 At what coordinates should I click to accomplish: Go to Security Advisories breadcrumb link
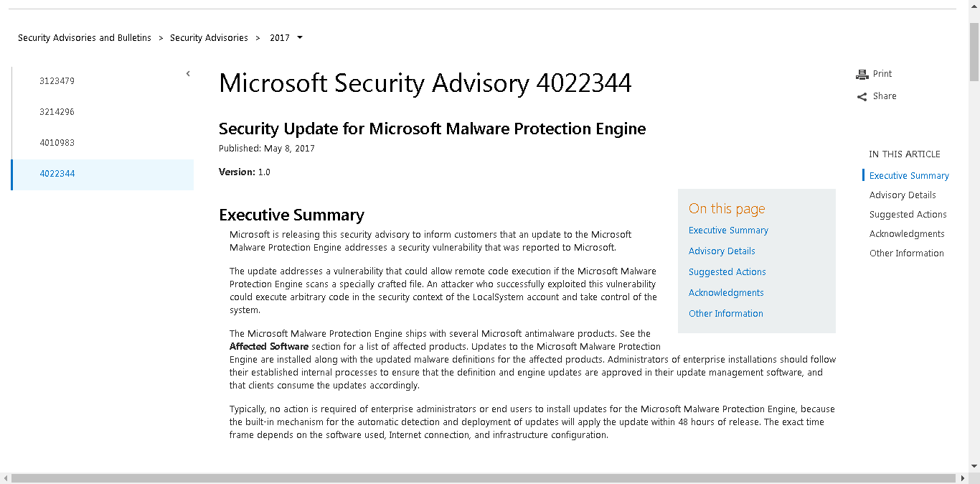pyautogui.click(x=209, y=37)
